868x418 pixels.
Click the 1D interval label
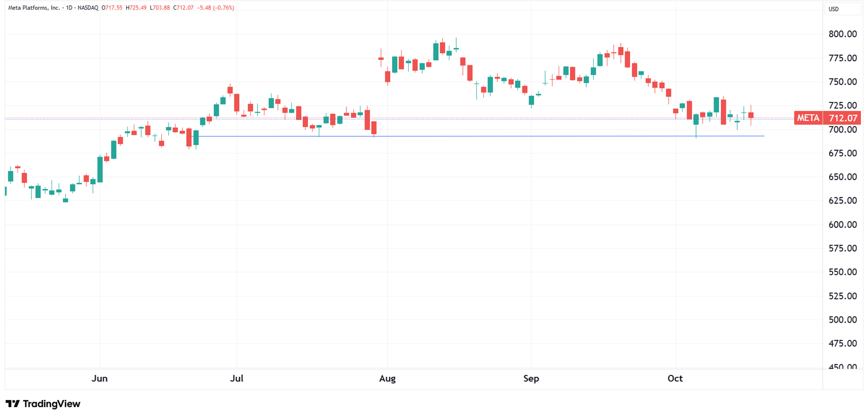[69, 8]
